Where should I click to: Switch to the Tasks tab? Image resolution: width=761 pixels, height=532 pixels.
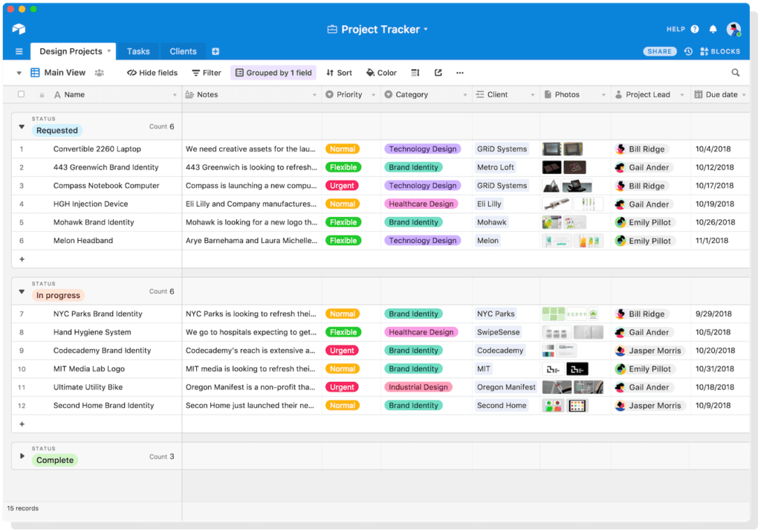pos(138,51)
